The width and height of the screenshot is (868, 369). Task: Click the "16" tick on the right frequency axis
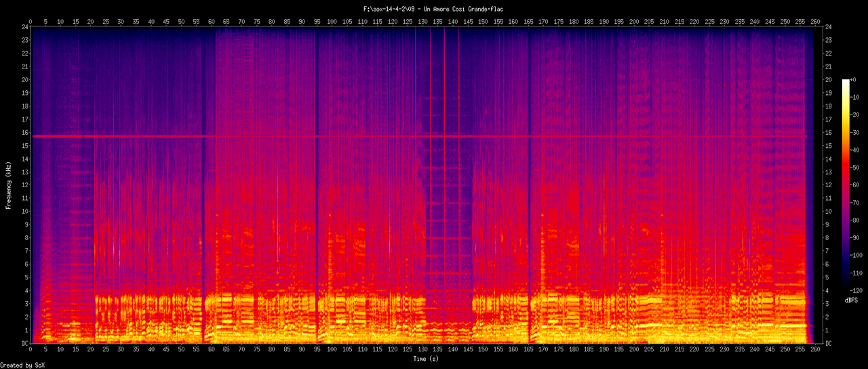(x=828, y=133)
